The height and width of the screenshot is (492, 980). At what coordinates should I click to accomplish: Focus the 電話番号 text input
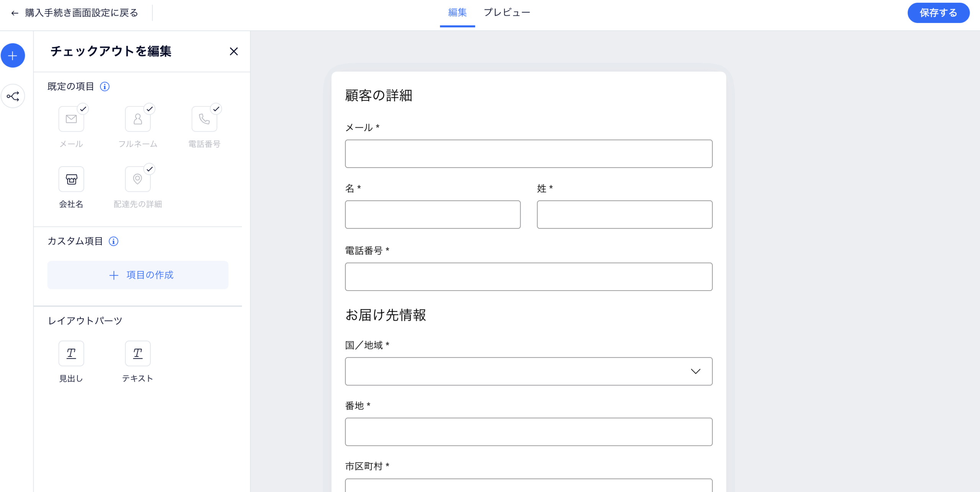tap(528, 276)
